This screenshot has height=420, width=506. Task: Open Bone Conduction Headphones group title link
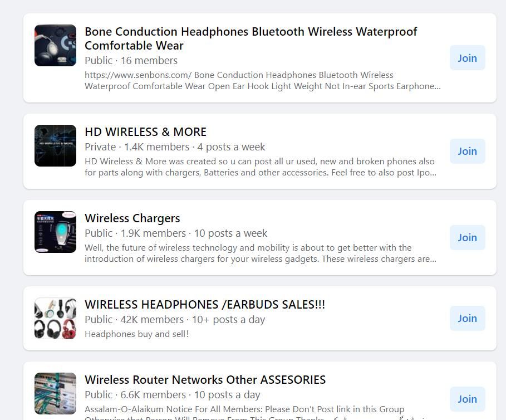[x=250, y=38]
